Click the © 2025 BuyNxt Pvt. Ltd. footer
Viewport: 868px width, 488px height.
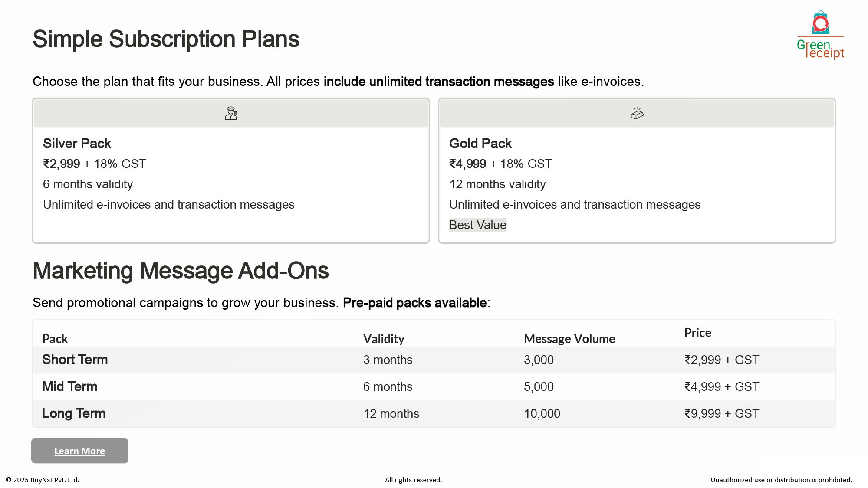(43, 480)
